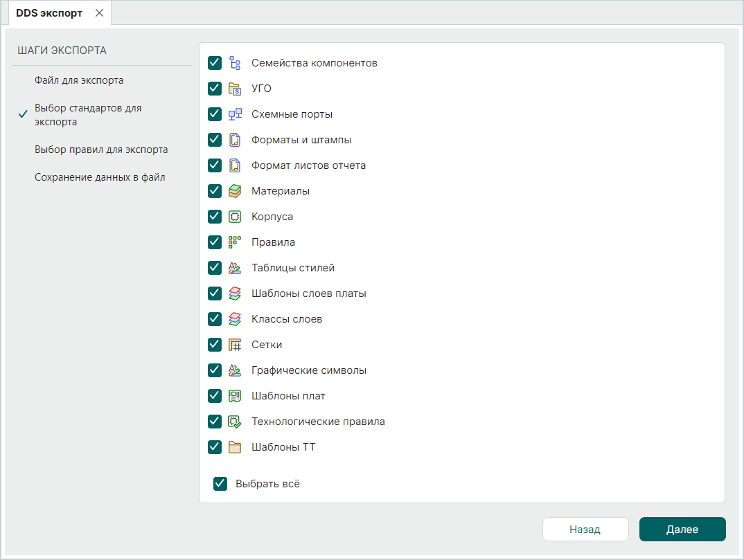Click the Классы слоев layers icon
Screen dimensions: 744x560
click(235, 319)
